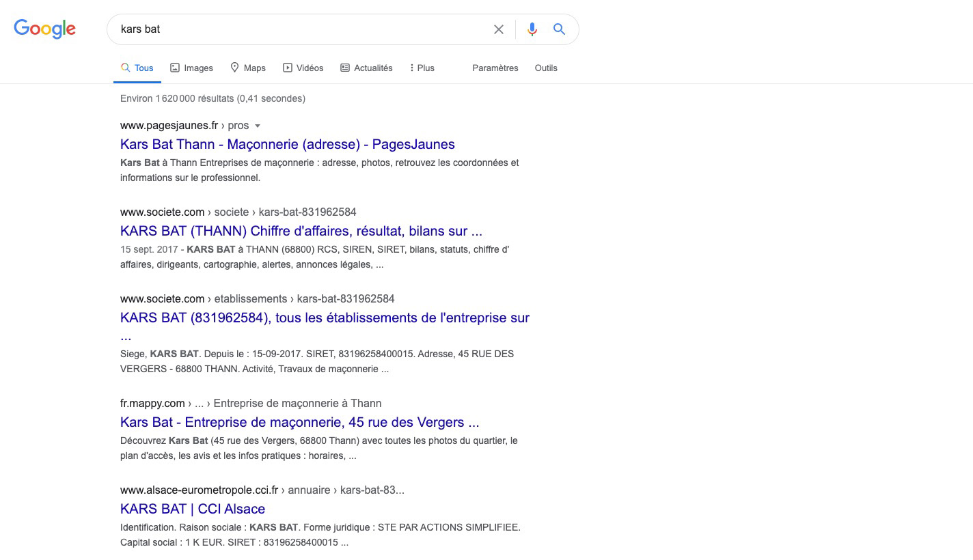Image resolution: width=973 pixels, height=560 pixels.
Task: Switch to the Maps tab
Action: (x=247, y=68)
